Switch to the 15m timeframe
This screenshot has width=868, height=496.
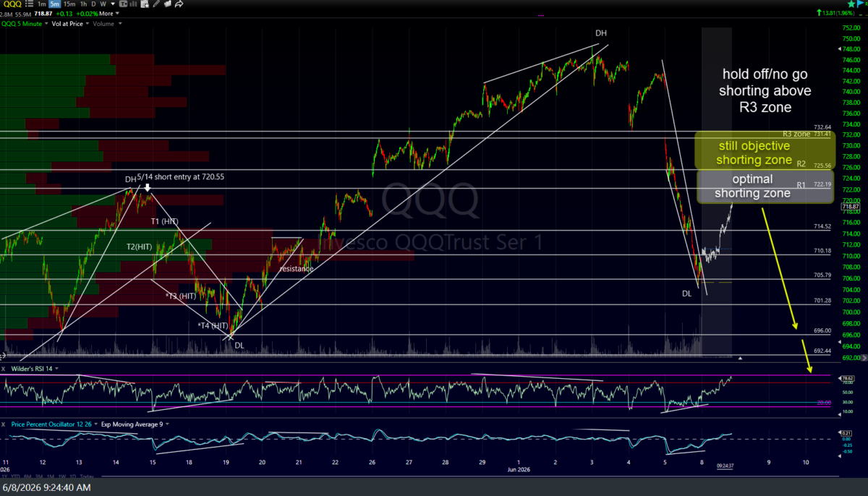pyautogui.click(x=69, y=4)
